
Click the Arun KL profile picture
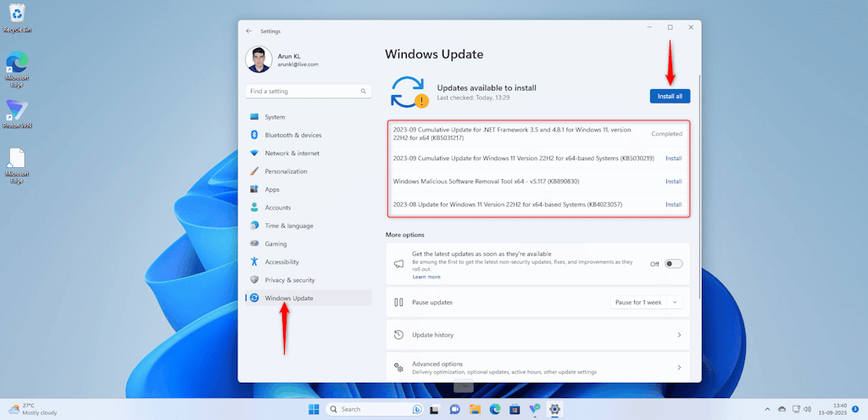coord(259,60)
